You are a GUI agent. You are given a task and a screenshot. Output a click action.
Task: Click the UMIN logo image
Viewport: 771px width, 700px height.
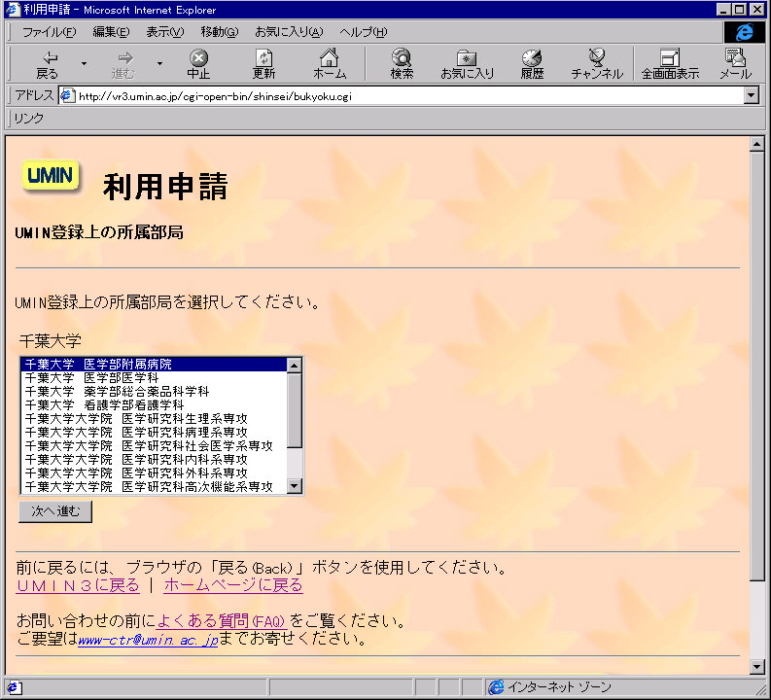pyautogui.click(x=52, y=176)
